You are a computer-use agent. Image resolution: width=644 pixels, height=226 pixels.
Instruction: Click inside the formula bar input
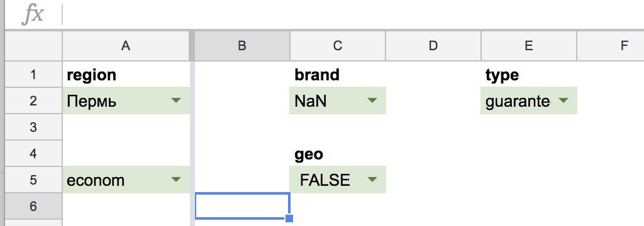click(x=353, y=15)
